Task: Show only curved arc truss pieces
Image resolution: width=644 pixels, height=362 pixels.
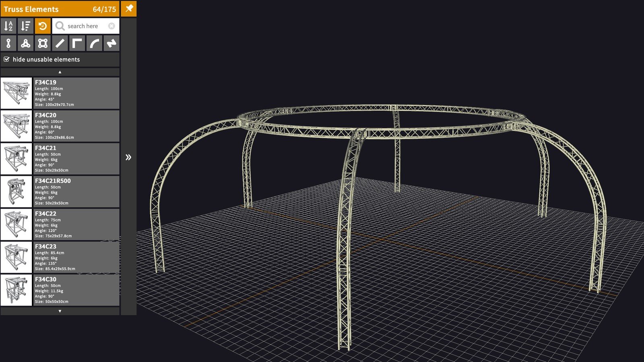Action: coord(94,43)
